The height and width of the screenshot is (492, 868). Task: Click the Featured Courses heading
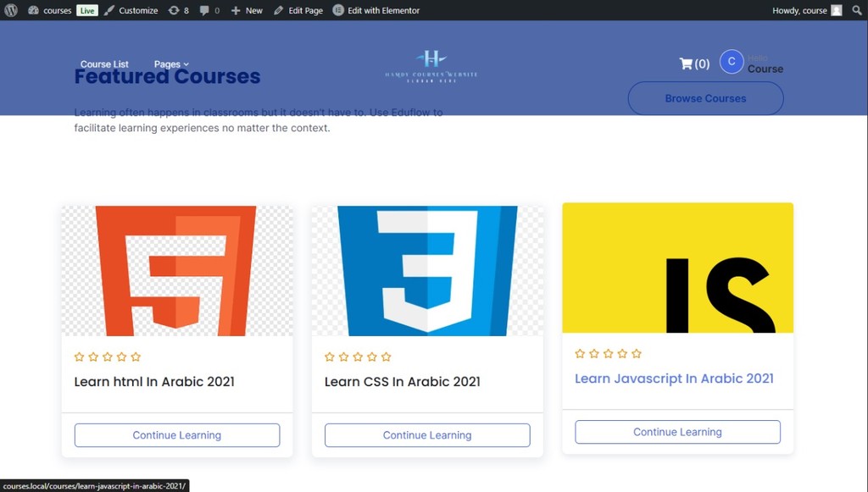(x=167, y=76)
